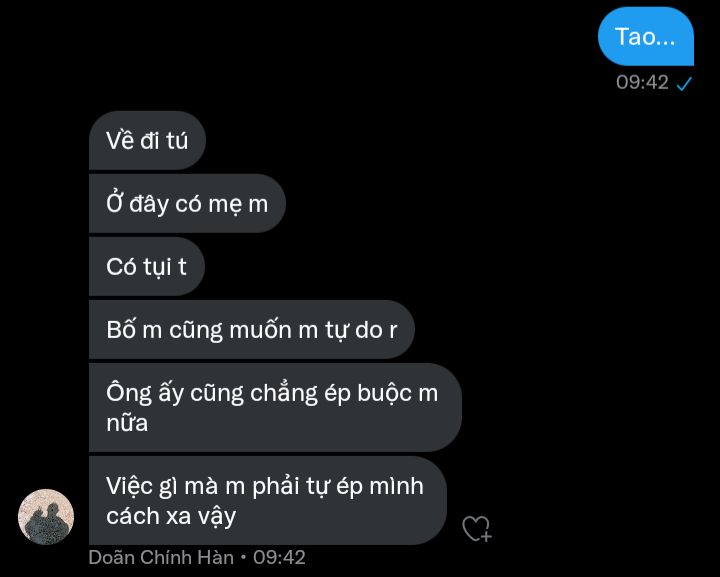Select "Ông ấy cũng chẳng ép buộc m" message
This screenshot has height=577, width=720.
[275, 408]
